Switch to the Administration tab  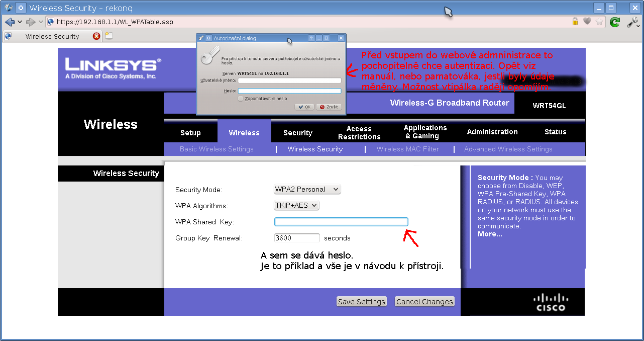492,132
